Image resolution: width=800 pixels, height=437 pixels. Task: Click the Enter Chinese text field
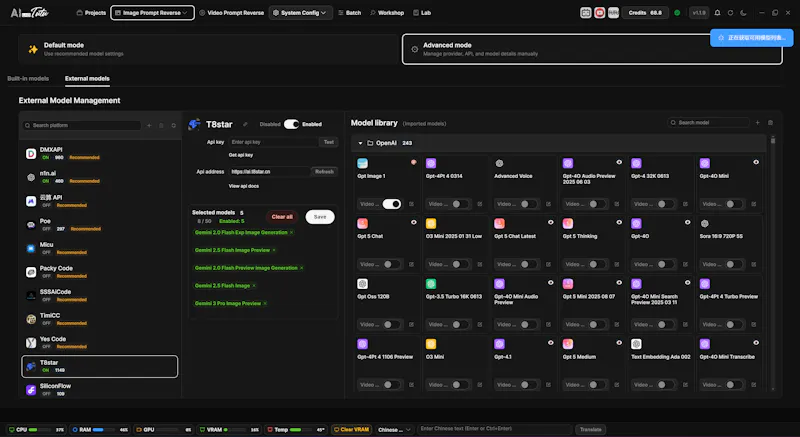coord(494,429)
